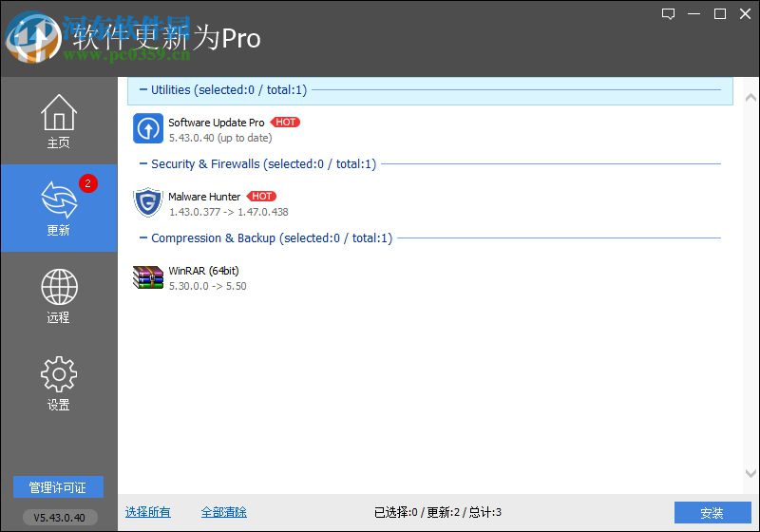Collapse the Utilities category
Image resolution: width=760 pixels, height=532 pixels.
[x=143, y=89]
